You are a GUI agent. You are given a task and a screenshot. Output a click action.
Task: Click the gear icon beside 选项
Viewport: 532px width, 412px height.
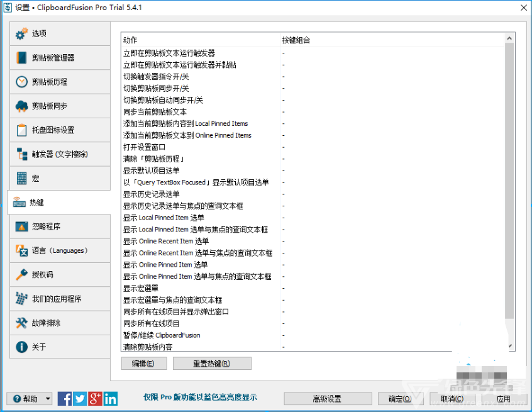click(21, 33)
